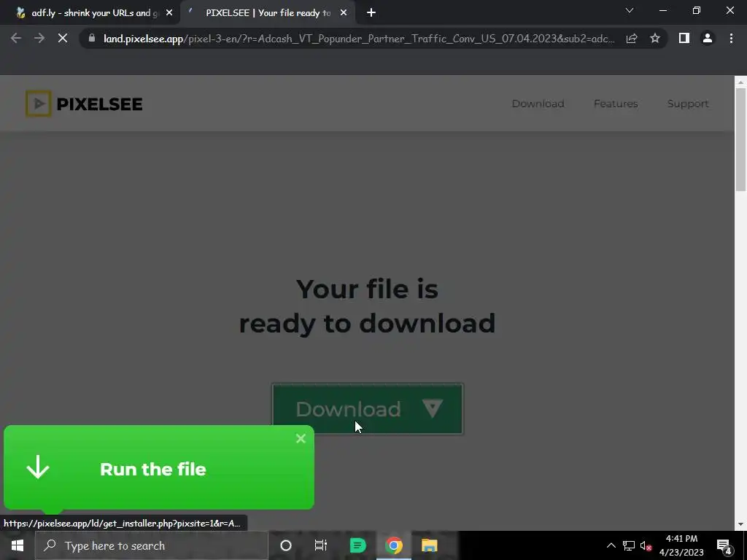Open the Features nav link
The height and width of the screenshot is (560, 747).
click(x=616, y=104)
